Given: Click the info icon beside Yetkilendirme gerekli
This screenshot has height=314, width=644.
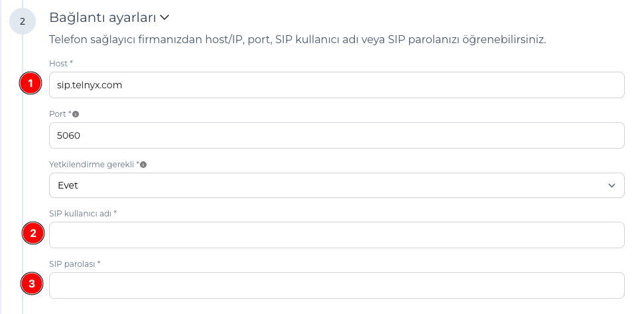Looking at the screenshot, I should coord(143,165).
